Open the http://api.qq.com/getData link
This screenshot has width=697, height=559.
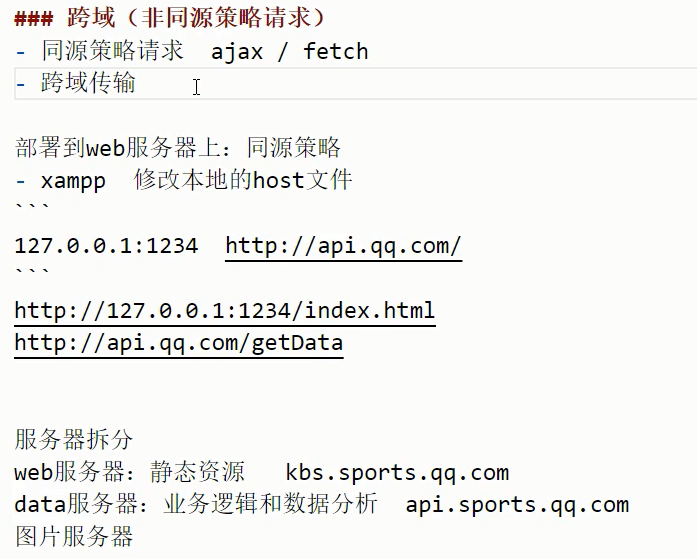pos(179,343)
